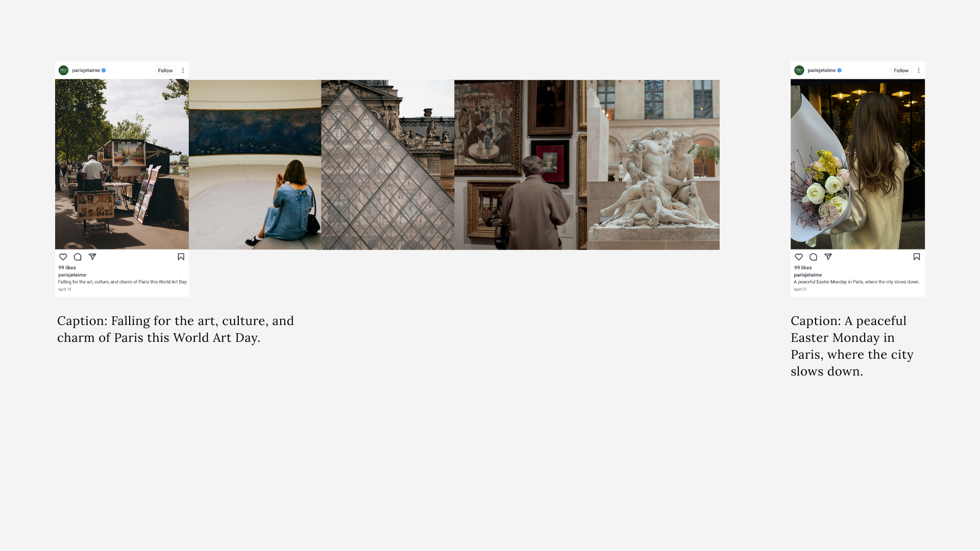The width and height of the screenshot is (980, 551).
Task: Like the World Art Day post
Action: point(63,257)
